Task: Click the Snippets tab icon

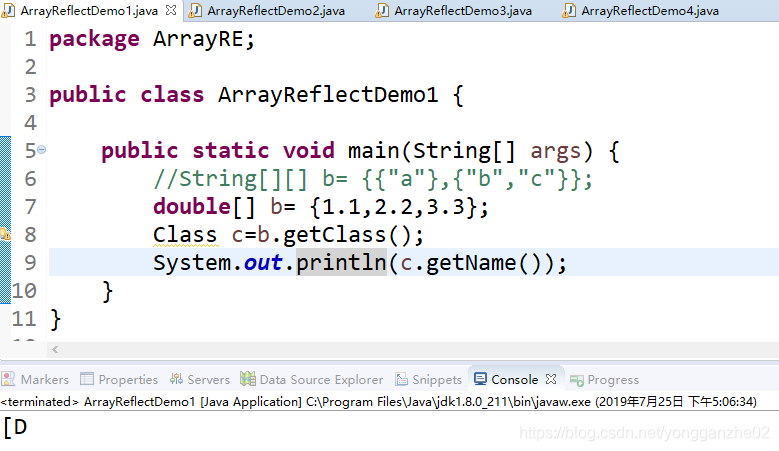Action: 401,379
